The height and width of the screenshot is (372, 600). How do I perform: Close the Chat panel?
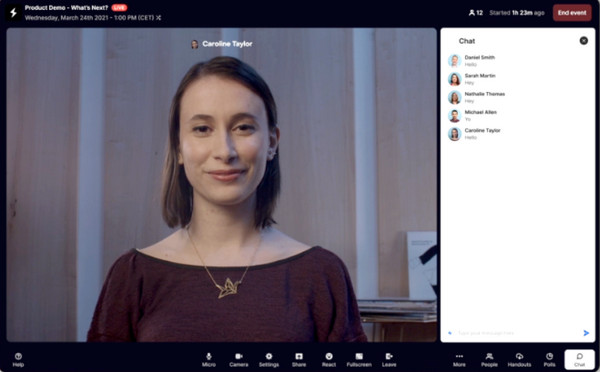tap(584, 41)
